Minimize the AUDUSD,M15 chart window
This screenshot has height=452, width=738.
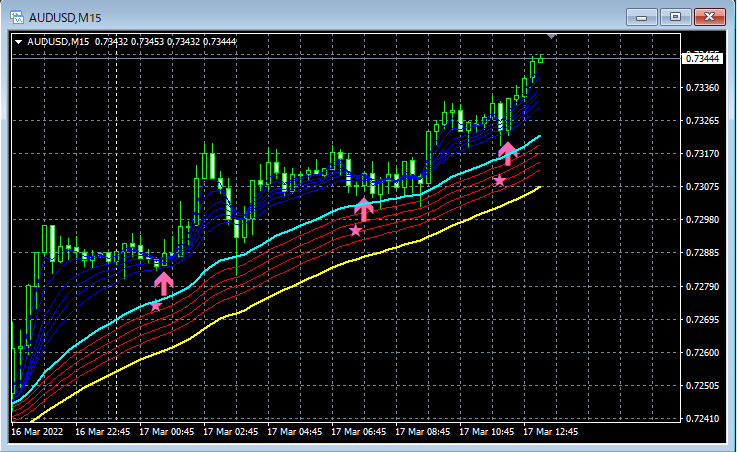641,17
